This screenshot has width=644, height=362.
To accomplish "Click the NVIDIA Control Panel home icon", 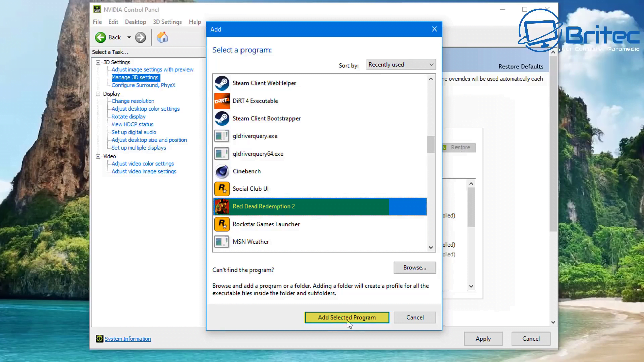I will [x=162, y=37].
